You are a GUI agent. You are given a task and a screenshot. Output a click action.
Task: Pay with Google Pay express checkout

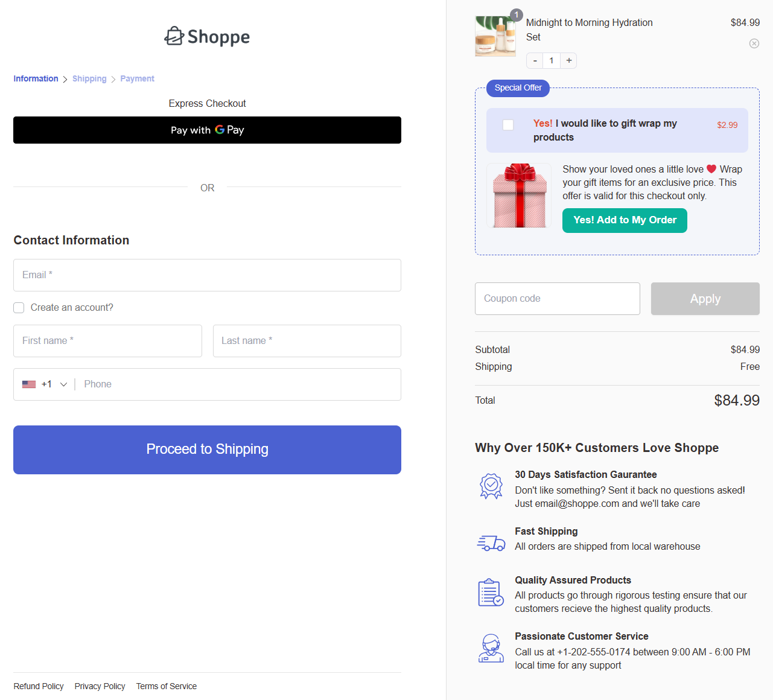[x=207, y=130]
